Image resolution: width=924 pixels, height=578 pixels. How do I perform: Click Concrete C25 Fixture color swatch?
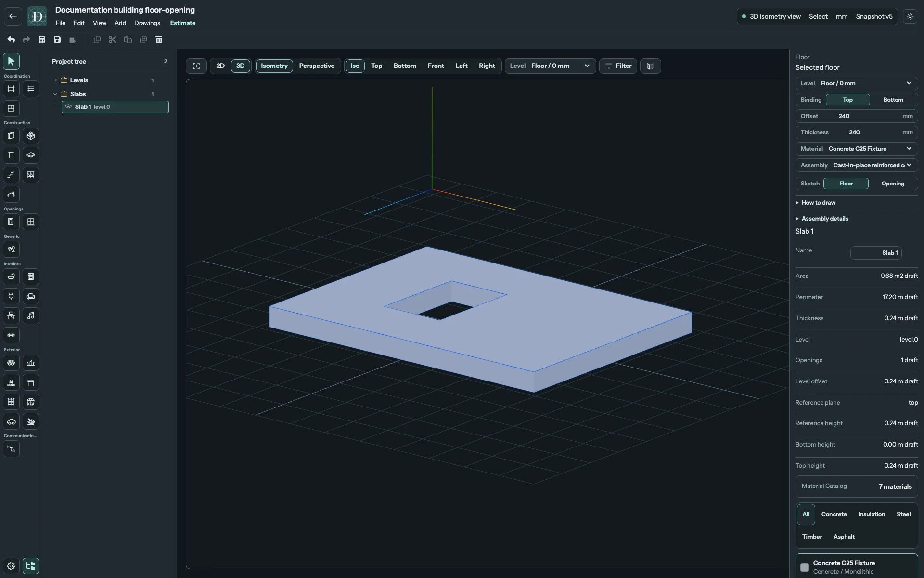tap(804, 567)
